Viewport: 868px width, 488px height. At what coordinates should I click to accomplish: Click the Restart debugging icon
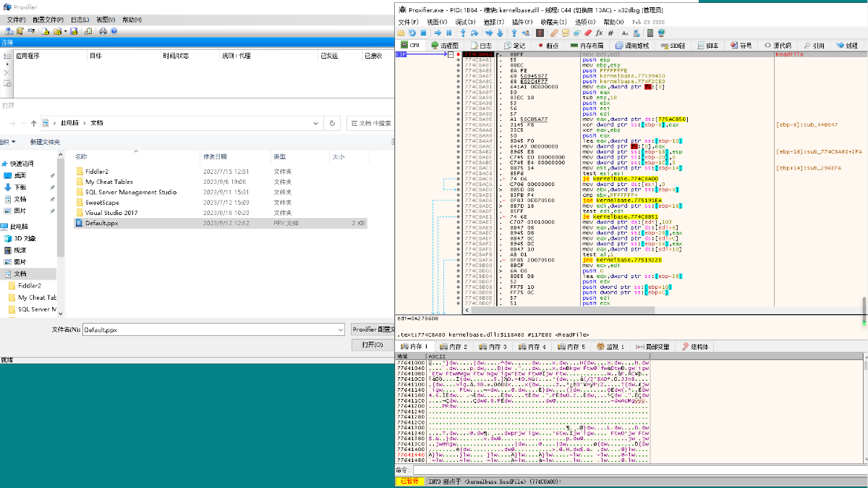[412, 33]
